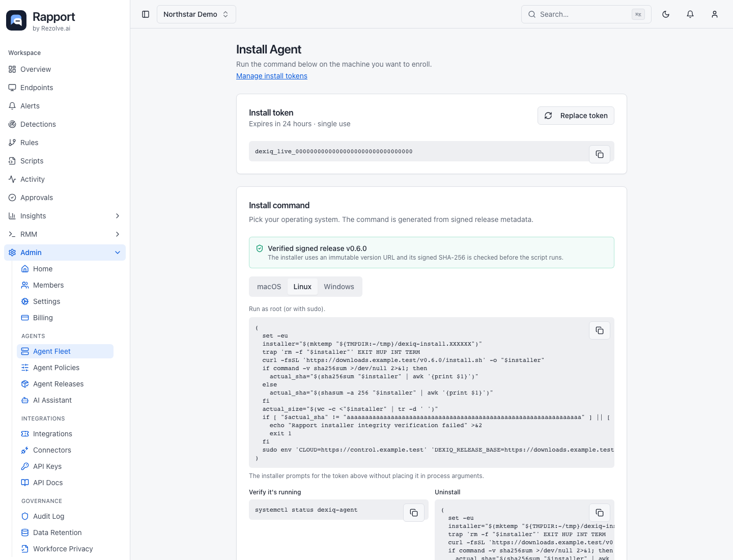
Task: Copy the Linux install command
Action: tap(600, 330)
